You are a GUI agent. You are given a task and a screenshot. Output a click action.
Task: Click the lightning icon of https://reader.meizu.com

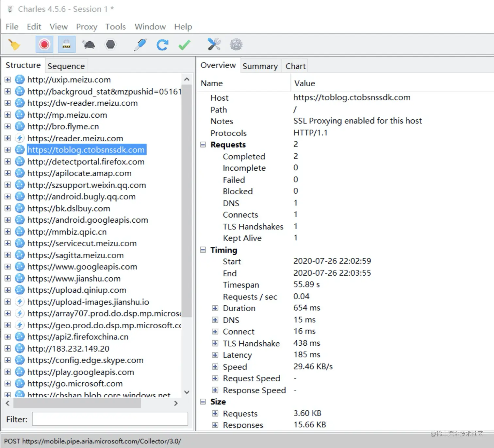(20, 138)
